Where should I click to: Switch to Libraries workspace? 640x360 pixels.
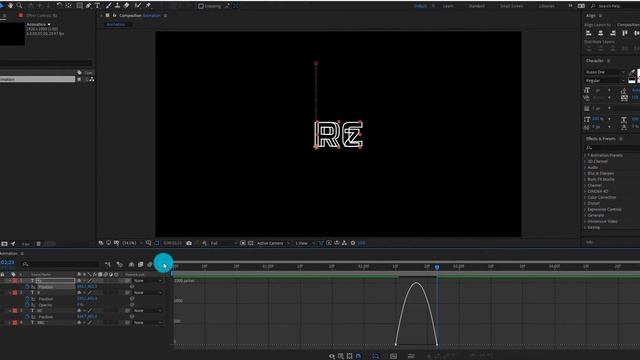[547, 6]
